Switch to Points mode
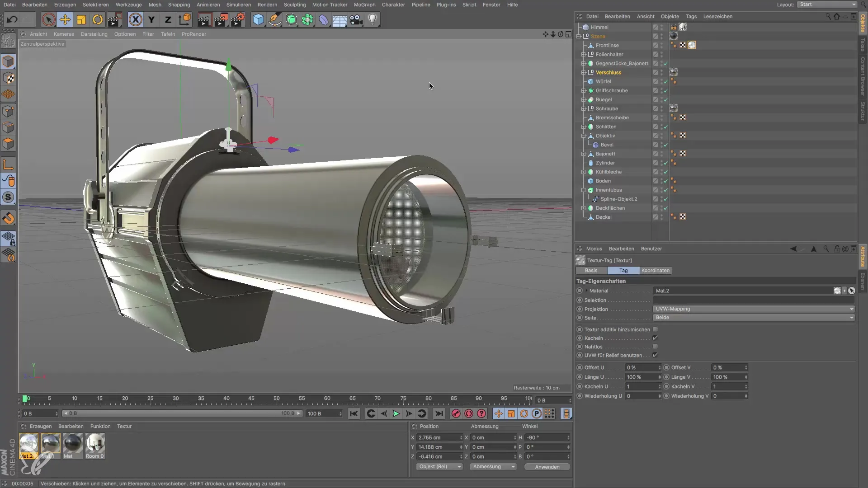Screen dimensions: 868x488 (8, 111)
